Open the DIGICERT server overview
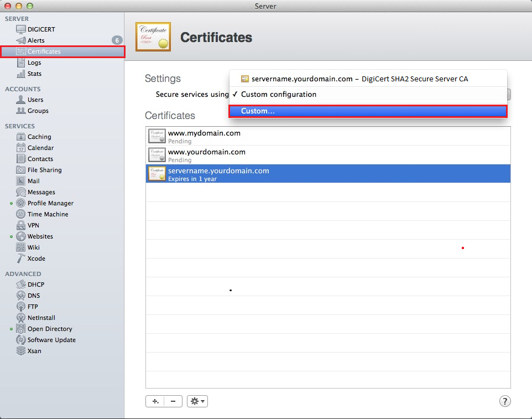This screenshot has height=419, width=532. tap(41, 29)
